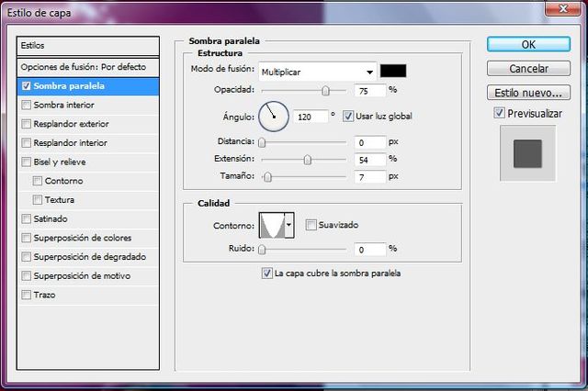Screen dimensions: 588x391
Task: Click the Ángulo value field showing 120
Action: [x=311, y=117]
